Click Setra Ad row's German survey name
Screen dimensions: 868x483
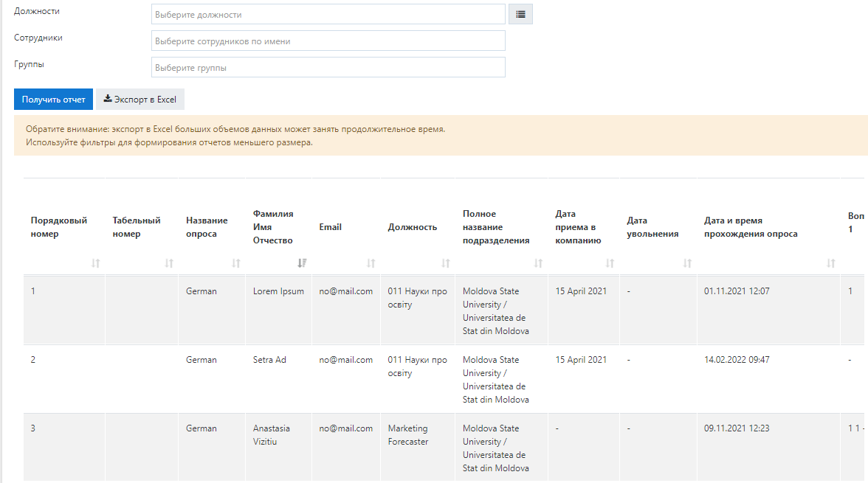[201, 360]
